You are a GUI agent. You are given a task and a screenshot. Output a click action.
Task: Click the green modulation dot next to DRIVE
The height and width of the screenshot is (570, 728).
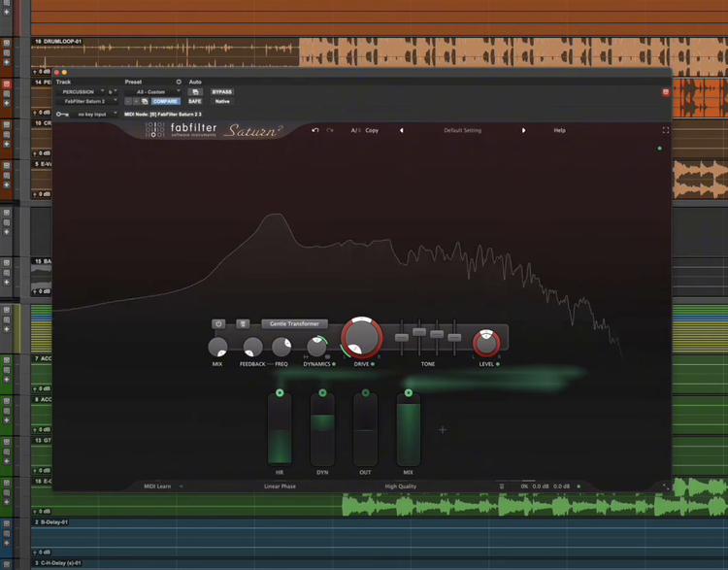[x=373, y=364]
